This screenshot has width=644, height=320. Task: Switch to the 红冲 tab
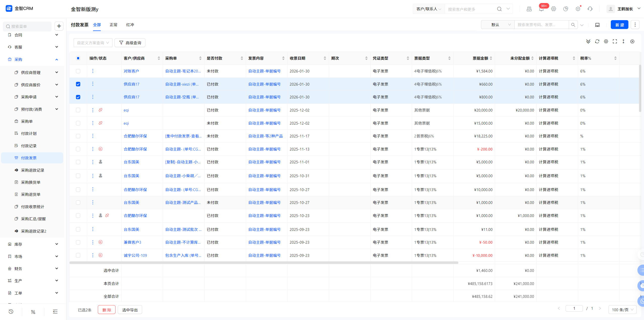point(130,25)
